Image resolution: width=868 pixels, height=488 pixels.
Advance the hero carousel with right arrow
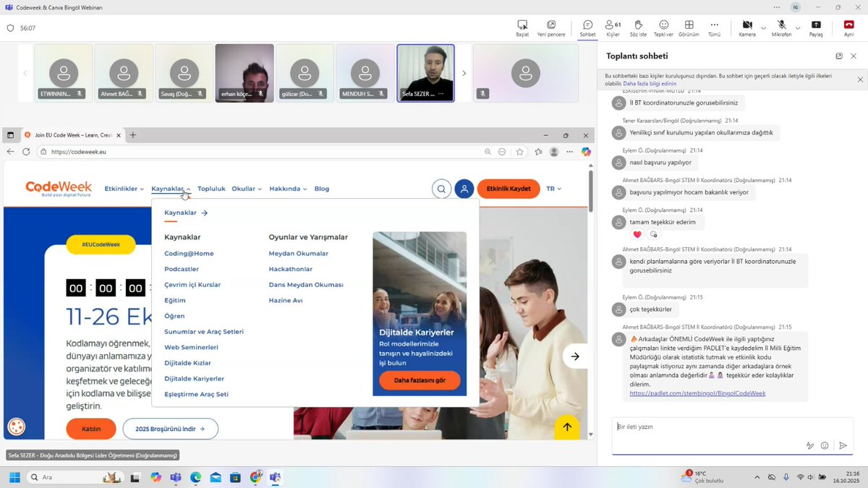point(575,356)
